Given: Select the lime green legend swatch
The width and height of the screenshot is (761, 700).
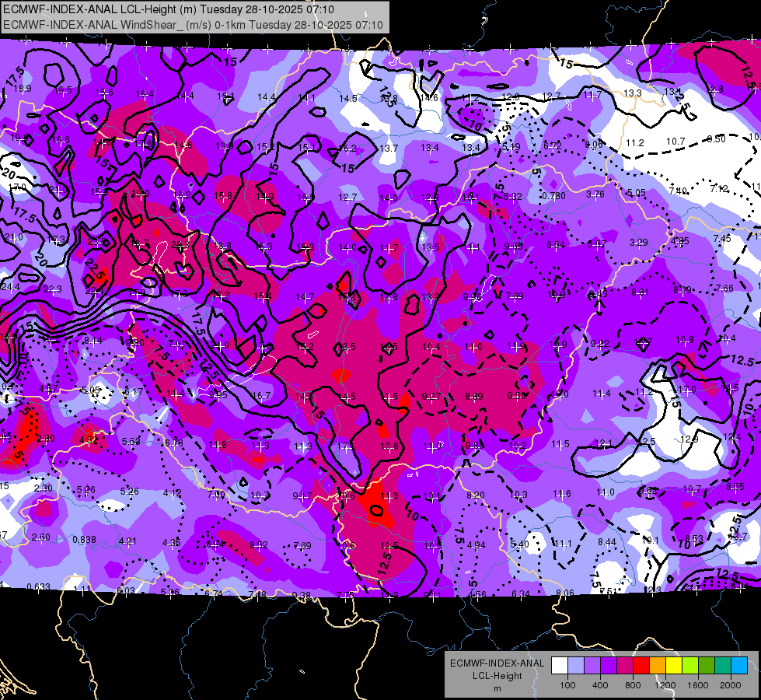Looking at the screenshot, I should [690, 666].
